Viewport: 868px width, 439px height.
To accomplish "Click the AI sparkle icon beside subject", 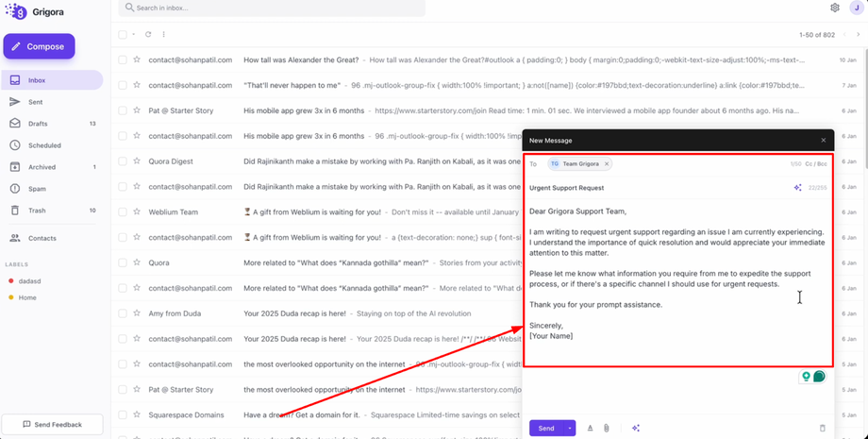I will (797, 188).
